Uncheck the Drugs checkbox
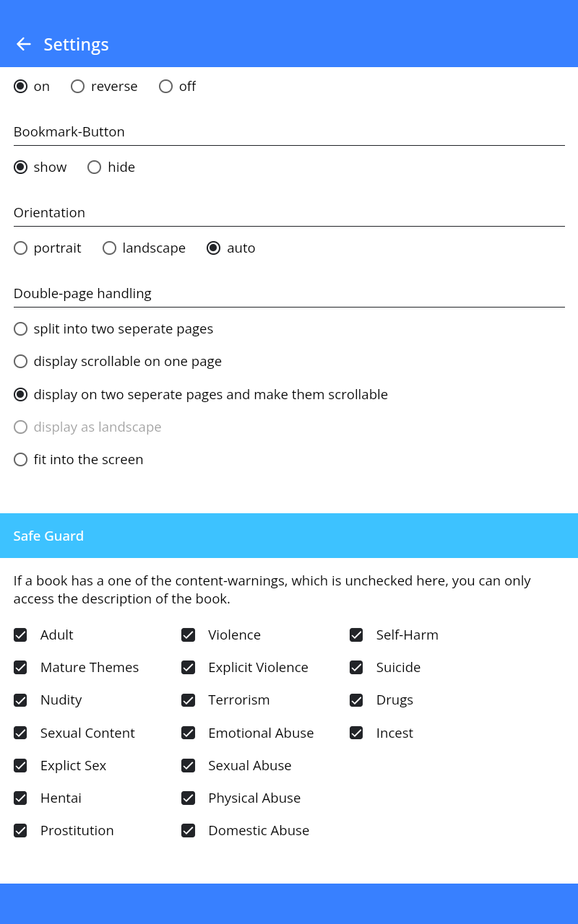This screenshot has width=578, height=924. pyautogui.click(x=356, y=700)
